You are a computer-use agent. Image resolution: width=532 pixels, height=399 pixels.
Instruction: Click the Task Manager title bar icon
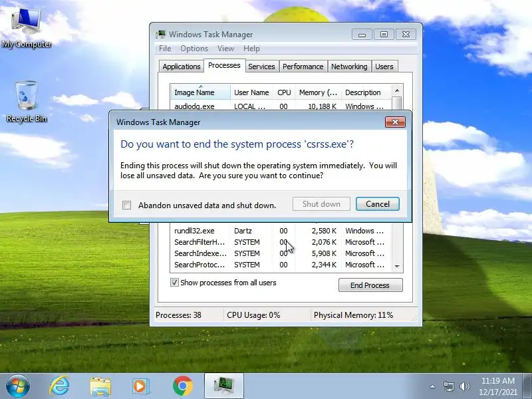[x=160, y=35]
